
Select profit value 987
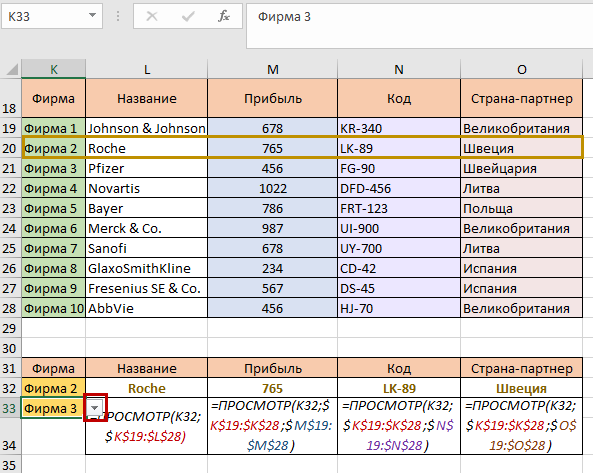pyautogui.click(x=272, y=228)
